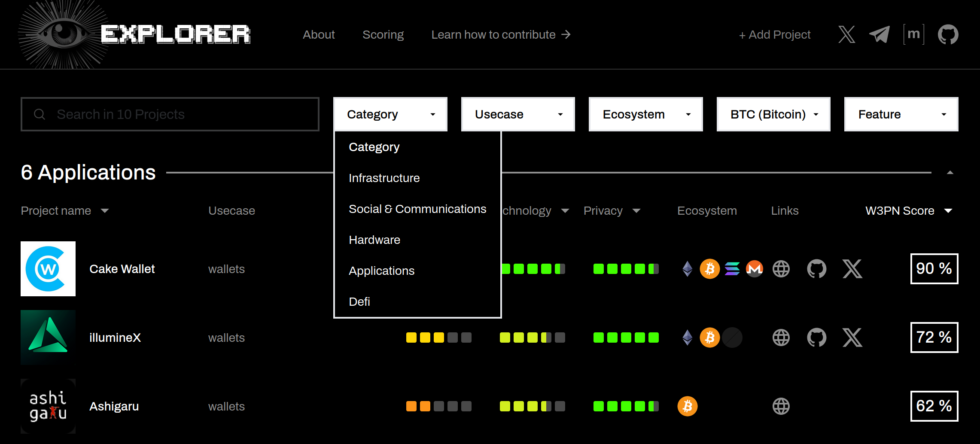Viewport: 980px width, 444px height.
Task: Click the Links column header
Action: pos(785,211)
